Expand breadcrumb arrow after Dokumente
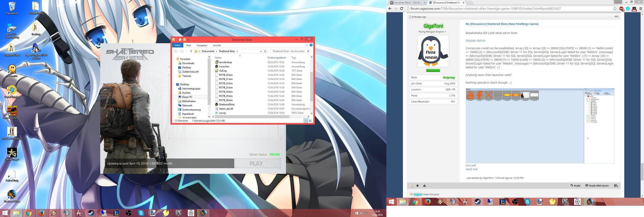This screenshot has height=217, width=644. pyautogui.click(x=217, y=51)
